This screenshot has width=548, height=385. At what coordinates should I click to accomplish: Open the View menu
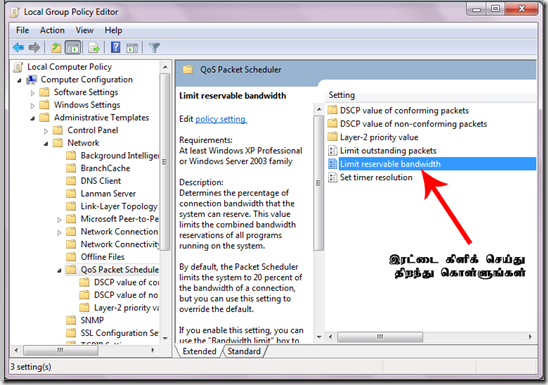pos(85,30)
